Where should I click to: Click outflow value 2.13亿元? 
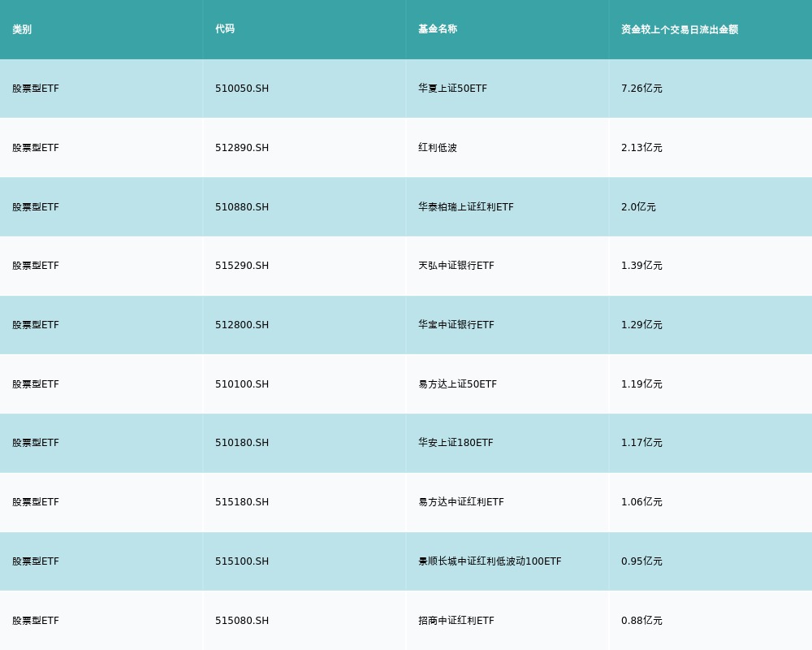[x=641, y=148]
